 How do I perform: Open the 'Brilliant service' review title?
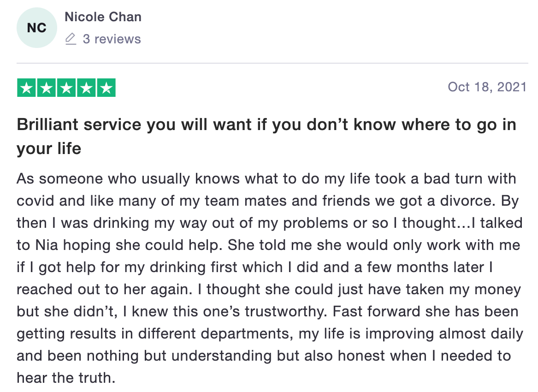266,136
